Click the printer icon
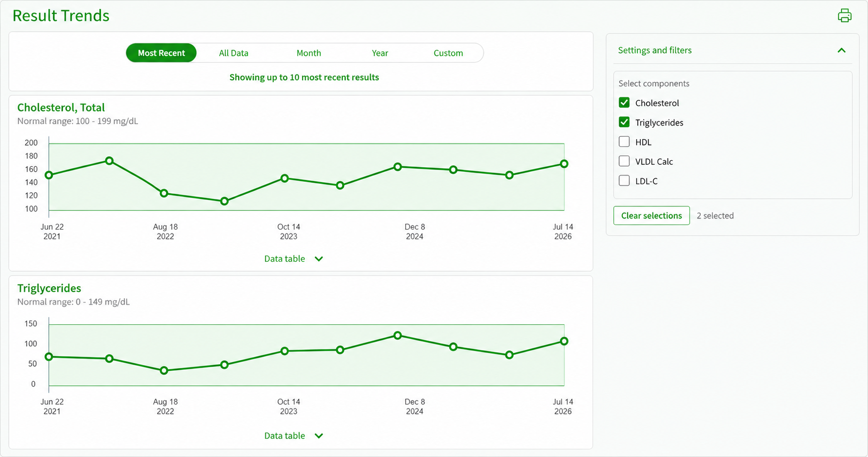The height and width of the screenshot is (457, 868). pyautogui.click(x=844, y=16)
